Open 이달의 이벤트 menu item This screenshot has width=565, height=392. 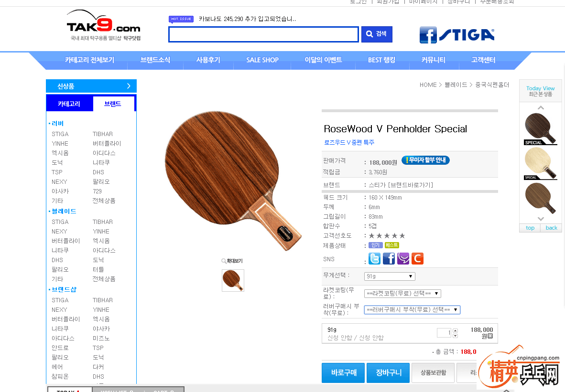pyautogui.click(x=323, y=60)
